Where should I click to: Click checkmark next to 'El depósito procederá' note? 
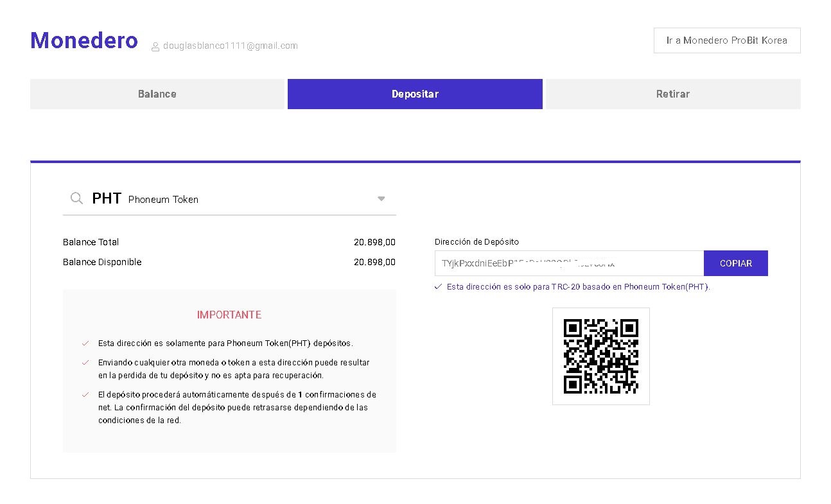click(85, 395)
